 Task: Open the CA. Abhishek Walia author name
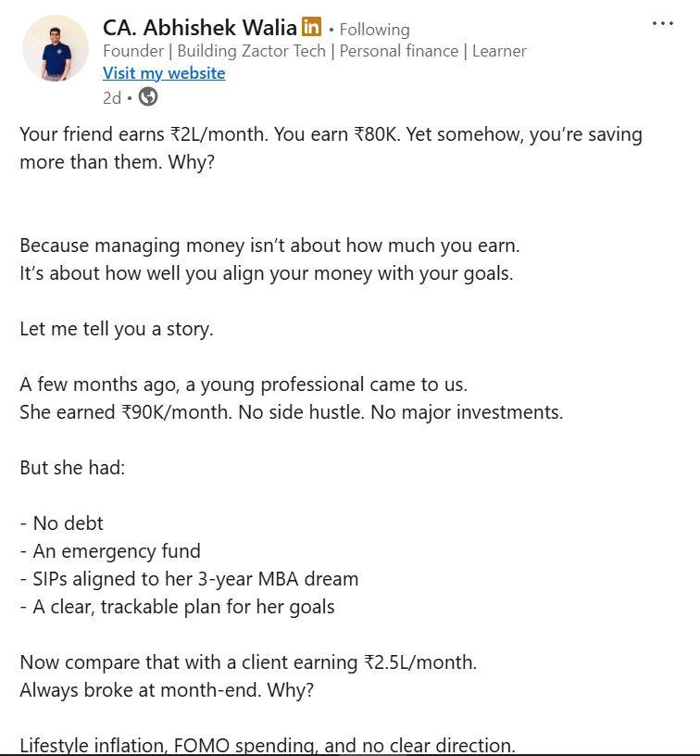pyautogui.click(x=199, y=28)
